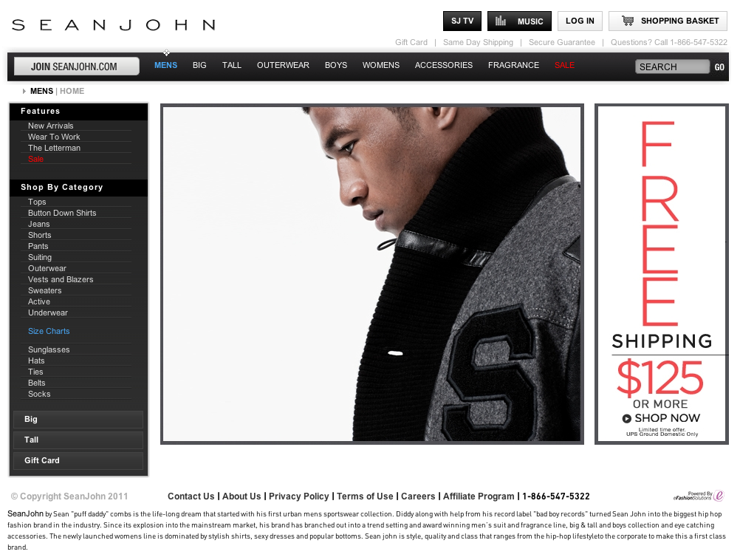The image size is (740, 560).
Task: Open the Ties category
Action: pyautogui.click(x=35, y=372)
